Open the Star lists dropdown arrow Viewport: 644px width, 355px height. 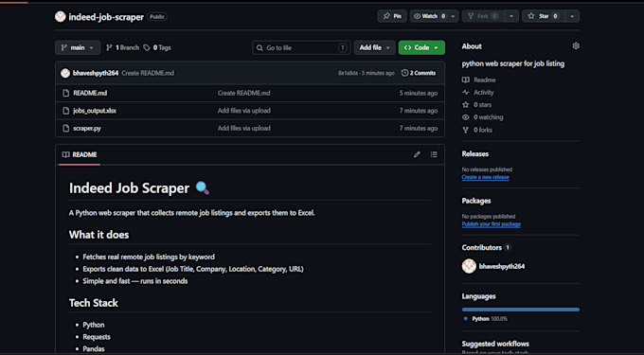pos(572,16)
